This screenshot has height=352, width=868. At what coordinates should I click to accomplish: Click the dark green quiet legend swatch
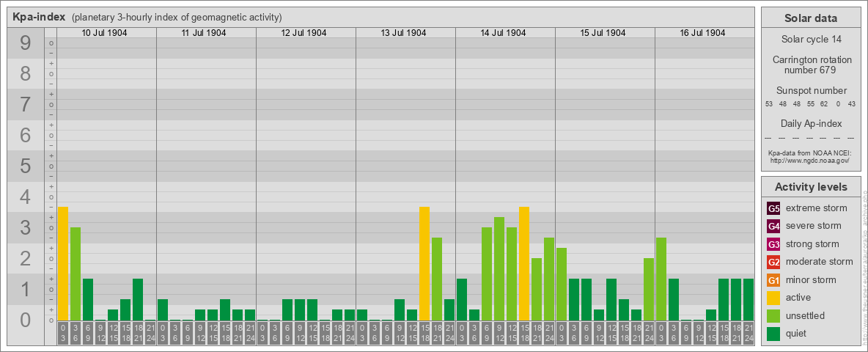click(773, 333)
